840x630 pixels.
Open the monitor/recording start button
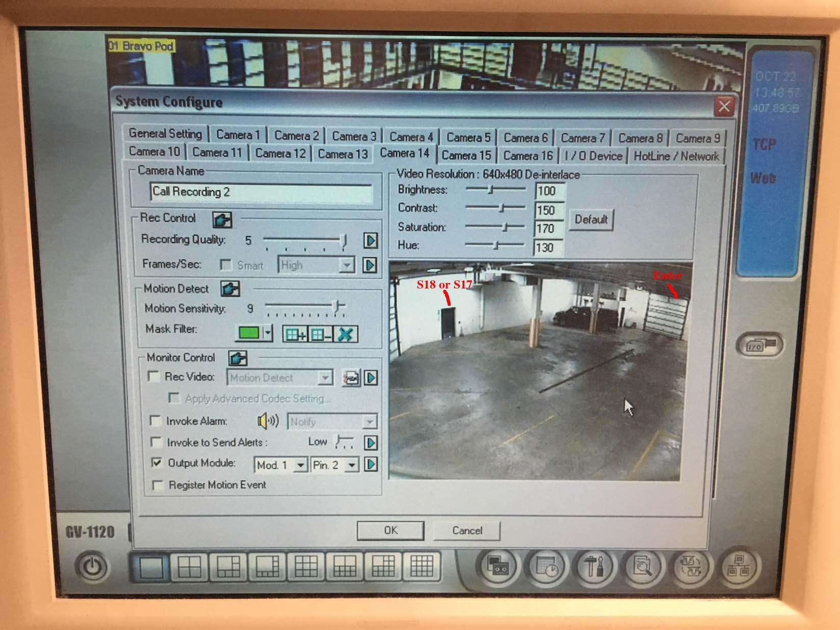pyautogui.click(x=497, y=566)
